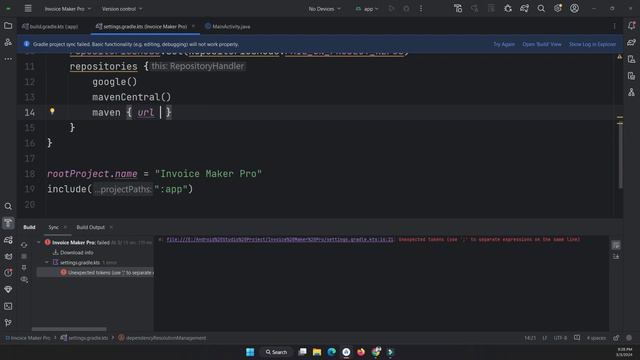Open IDE settings gear with badge
The width and height of the screenshot is (640, 360).
pos(558,9)
